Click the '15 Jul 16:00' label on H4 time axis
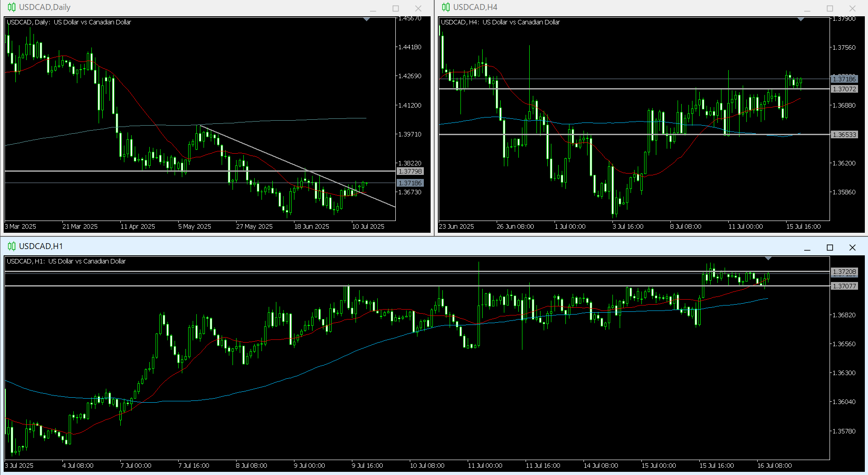The height and width of the screenshot is (475, 868). (803, 226)
